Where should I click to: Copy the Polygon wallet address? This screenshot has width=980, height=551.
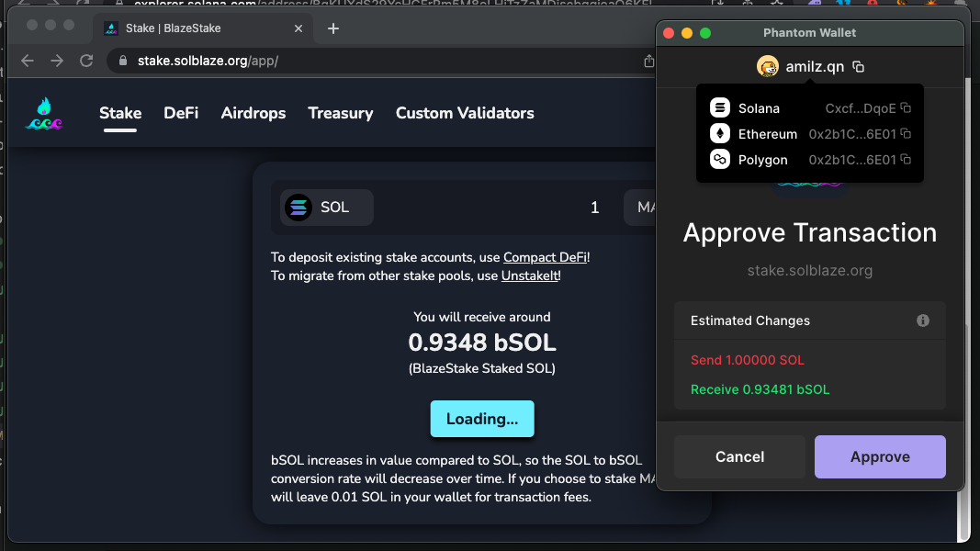pyautogui.click(x=906, y=160)
